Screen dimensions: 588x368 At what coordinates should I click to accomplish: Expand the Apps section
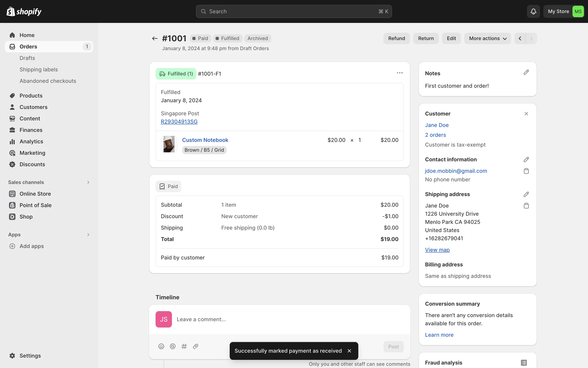(x=88, y=235)
